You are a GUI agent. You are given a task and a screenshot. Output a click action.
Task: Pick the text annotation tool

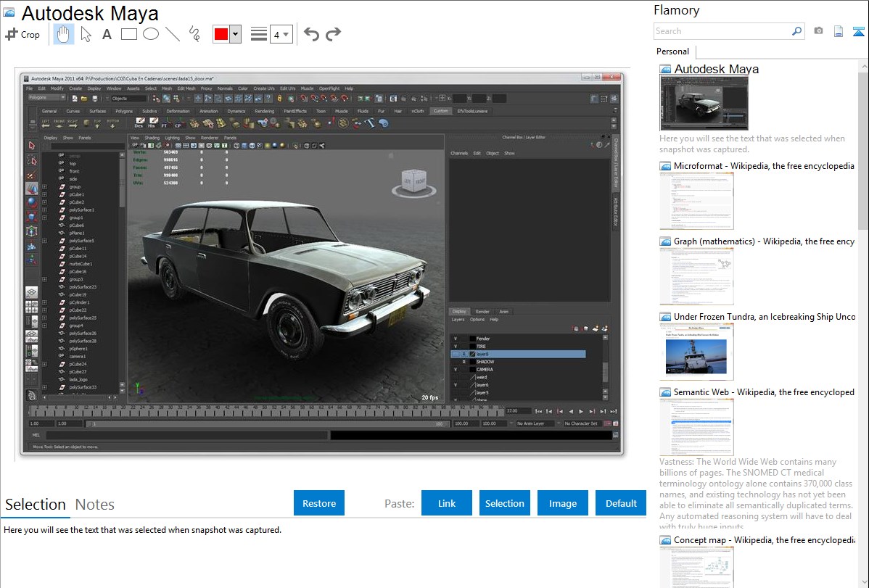click(x=107, y=34)
